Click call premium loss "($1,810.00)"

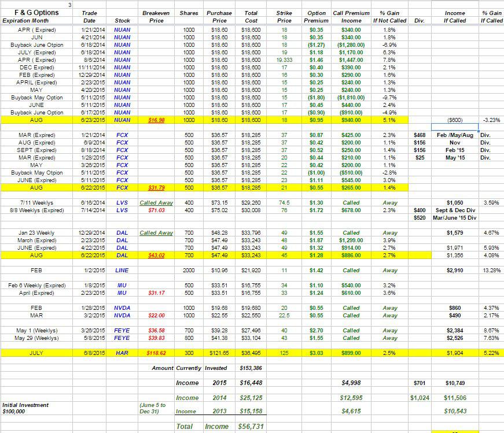351,98
